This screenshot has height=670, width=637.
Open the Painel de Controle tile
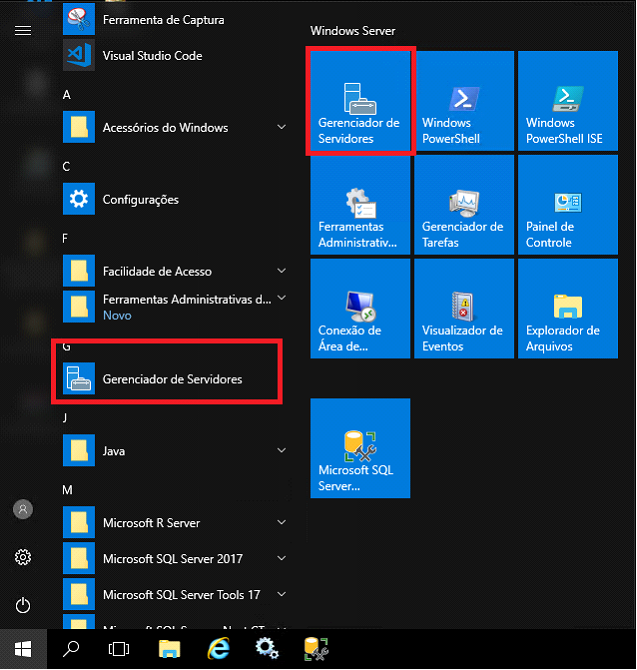pyautogui.click(x=568, y=205)
